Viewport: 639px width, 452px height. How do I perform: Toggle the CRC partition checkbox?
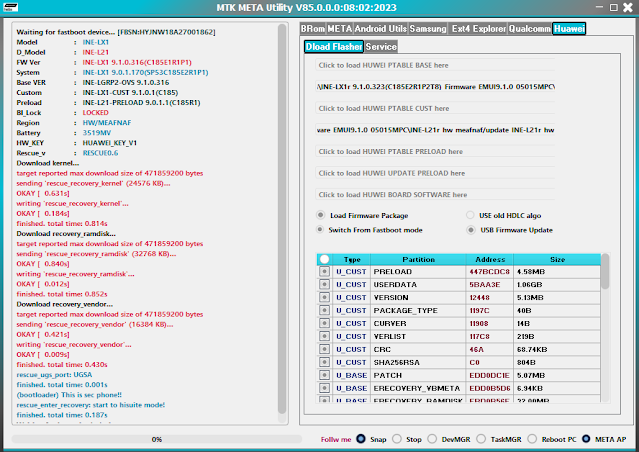324,349
